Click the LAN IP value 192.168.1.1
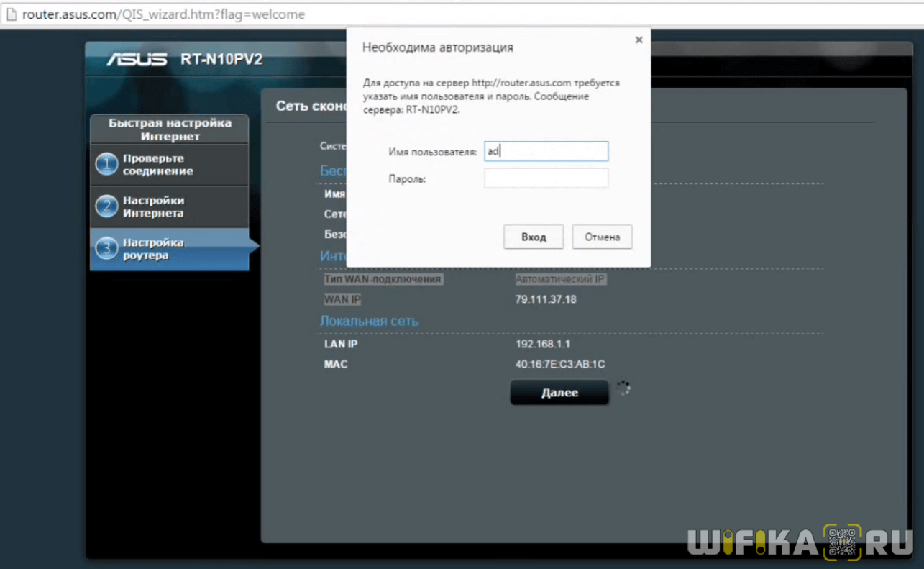Viewport: 924px width, 569px height. coord(542,344)
